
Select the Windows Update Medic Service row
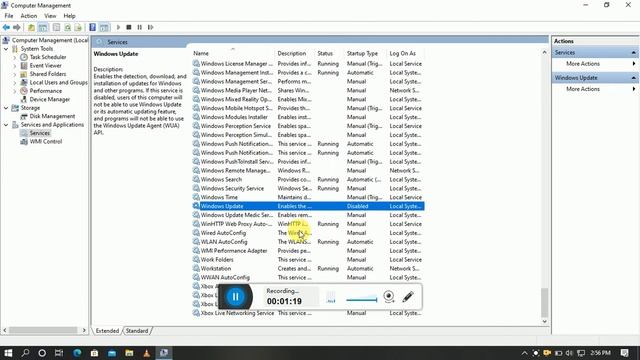point(308,215)
